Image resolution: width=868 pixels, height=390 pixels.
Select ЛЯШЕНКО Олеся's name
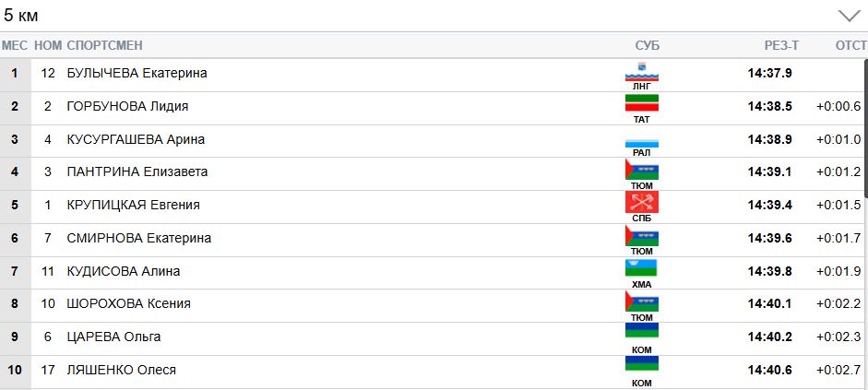click(121, 370)
